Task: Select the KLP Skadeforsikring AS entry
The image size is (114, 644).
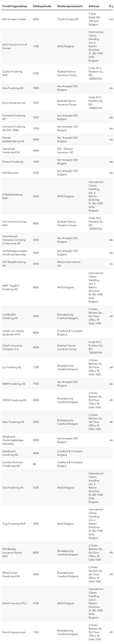Action: click(14, 264)
